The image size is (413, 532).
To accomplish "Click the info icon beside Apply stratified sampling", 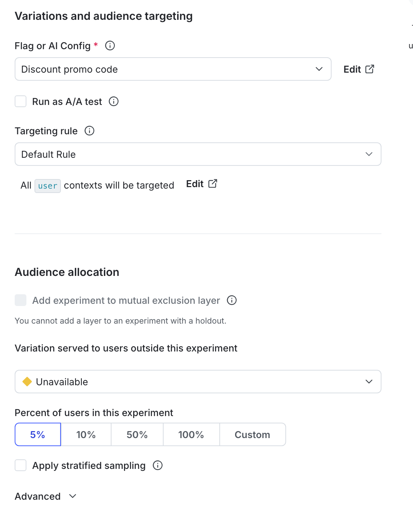I will (x=158, y=465).
